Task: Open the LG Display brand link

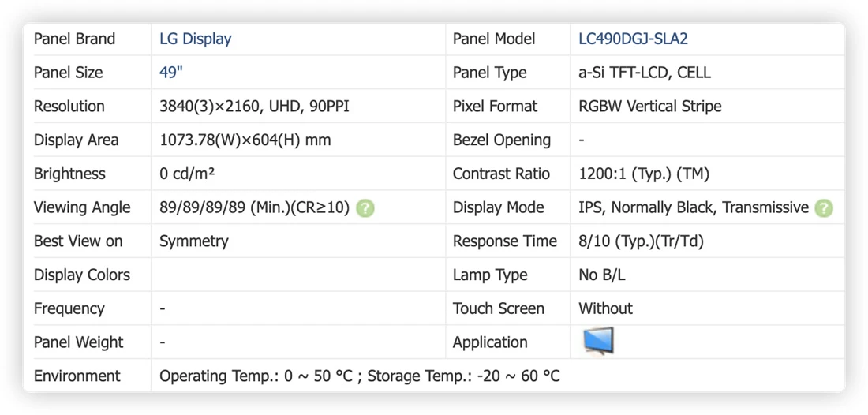Action: pyautogui.click(x=196, y=39)
